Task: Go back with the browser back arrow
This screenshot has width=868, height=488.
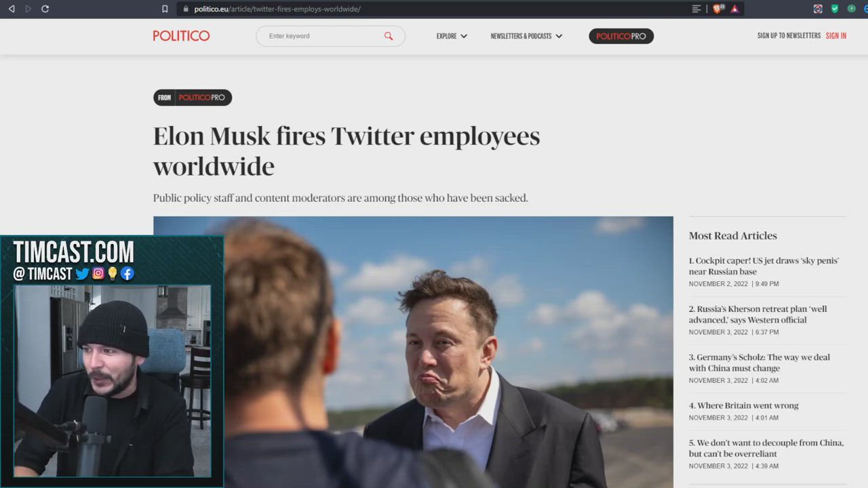Action: click(x=12, y=9)
